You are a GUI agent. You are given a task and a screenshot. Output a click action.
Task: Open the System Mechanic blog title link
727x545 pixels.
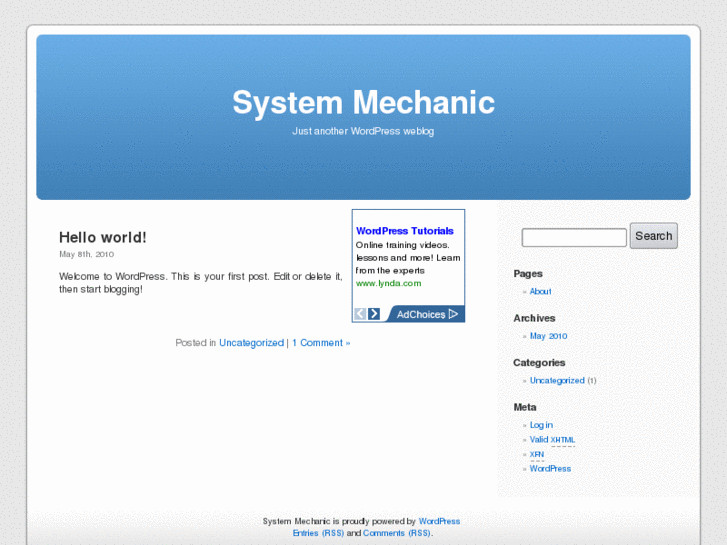(x=363, y=103)
